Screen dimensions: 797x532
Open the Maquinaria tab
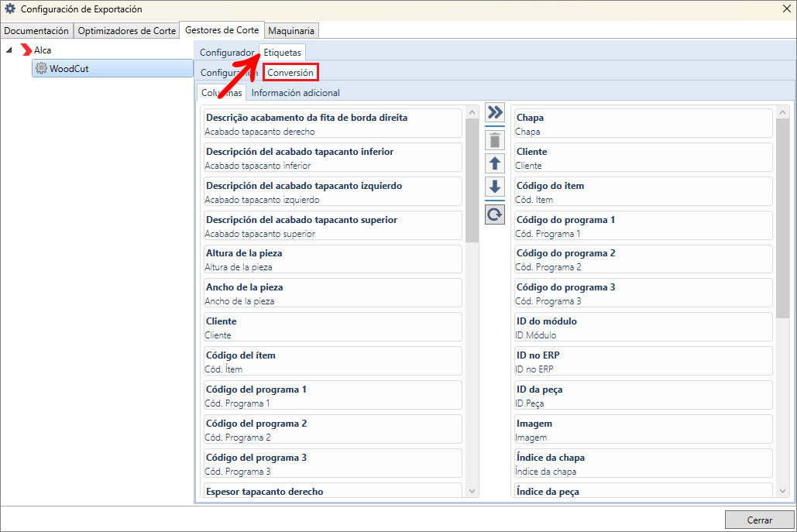point(291,30)
